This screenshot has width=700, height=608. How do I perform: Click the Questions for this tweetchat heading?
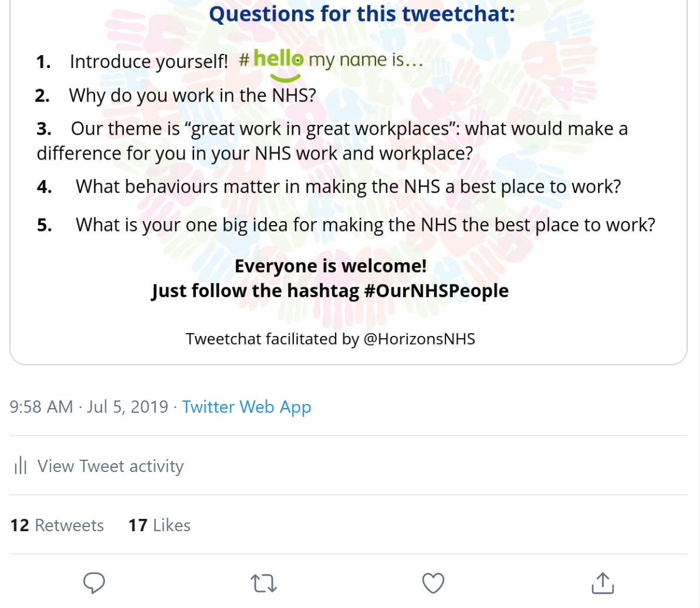(361, 13)
